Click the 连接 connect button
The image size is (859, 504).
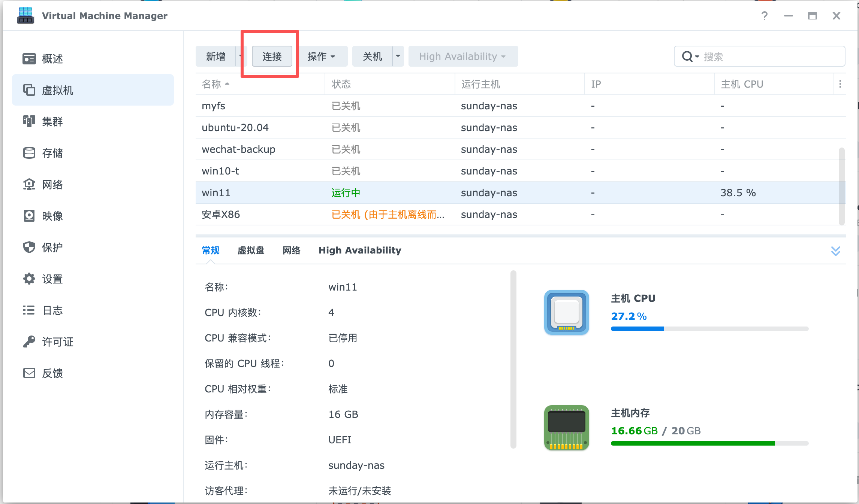pos(272,57)
